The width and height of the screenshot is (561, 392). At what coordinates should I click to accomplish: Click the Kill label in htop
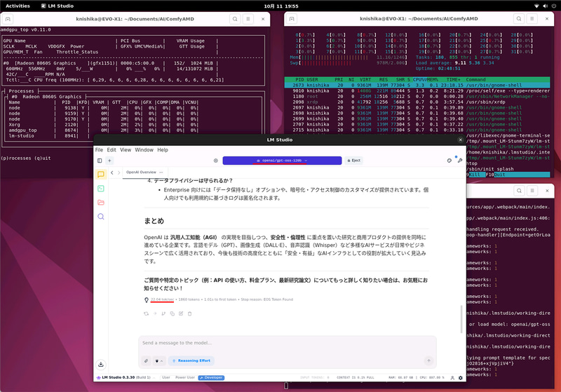pyautogui.click(x=475, y=175)
